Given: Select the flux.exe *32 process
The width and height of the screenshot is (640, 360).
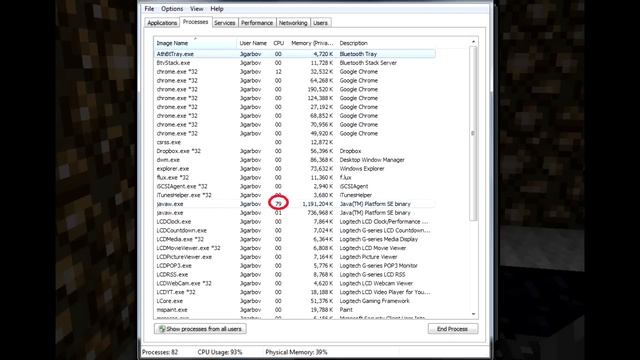Looking at the screenshot, I should tap(294, 178).
